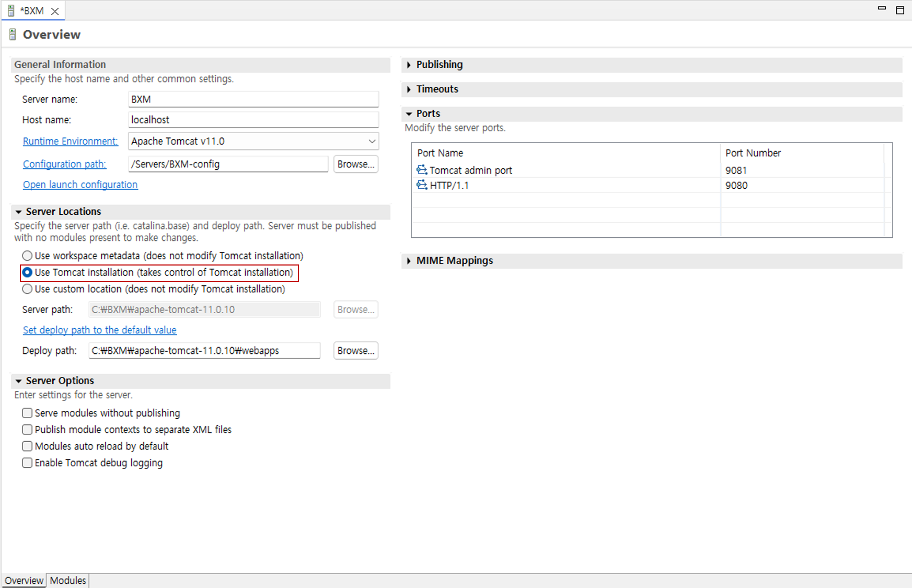
Task: Enable Serve modules without publishing
Action: (x=27, y=413)
